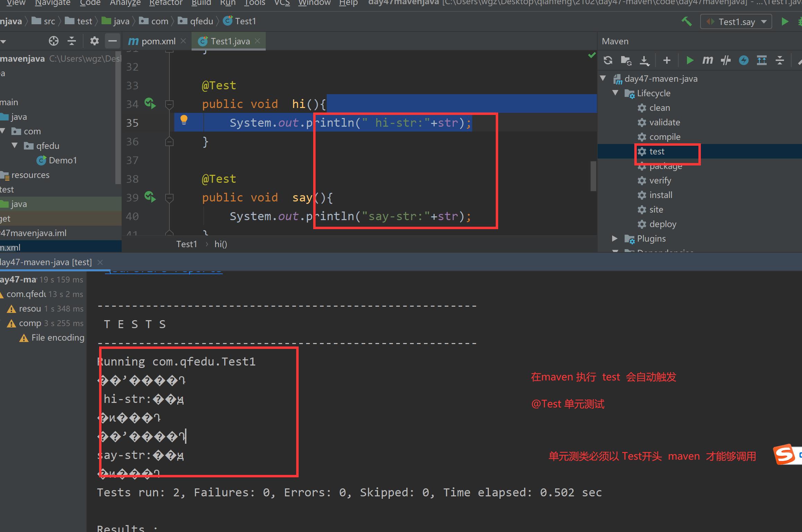The width and height of the screenshot is (802, 532).
Task: Open the Run menu
Action: 228,3
